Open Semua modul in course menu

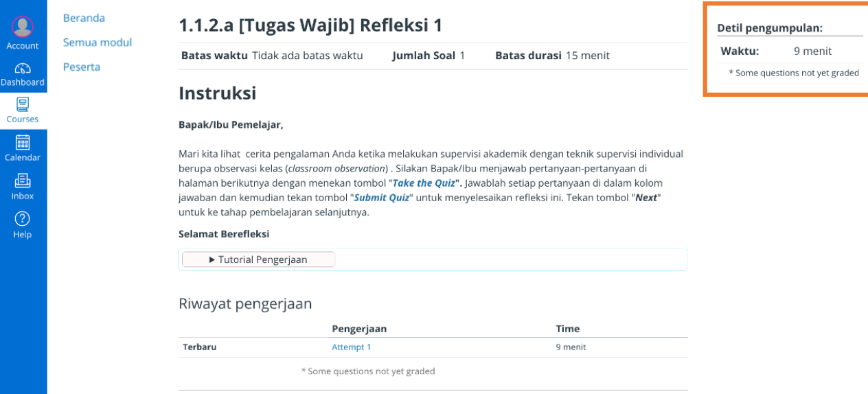tap(98, 43)
